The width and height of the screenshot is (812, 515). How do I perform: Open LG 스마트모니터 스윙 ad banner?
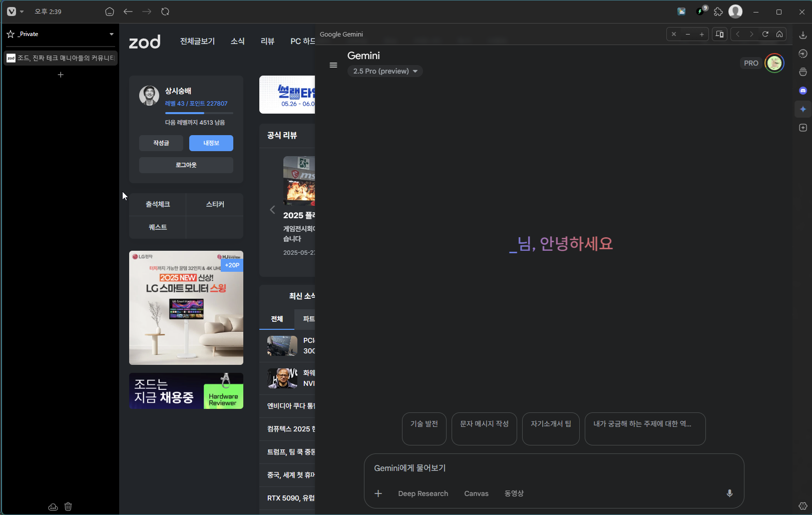(186, 308)
